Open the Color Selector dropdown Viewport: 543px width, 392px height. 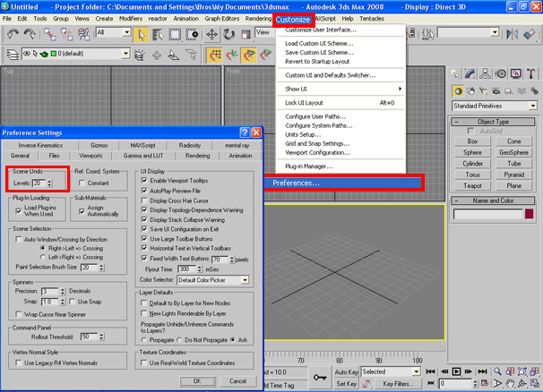pyautogui.click(x=245, y=280)
